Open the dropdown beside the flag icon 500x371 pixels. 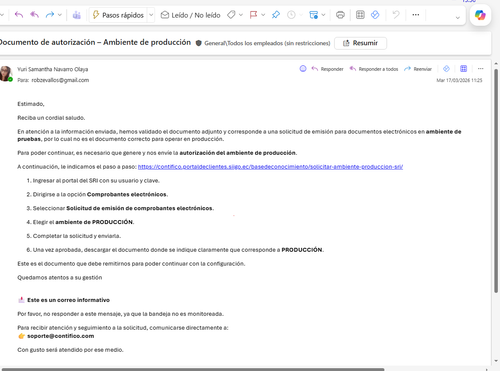click(x=263, y=15)
